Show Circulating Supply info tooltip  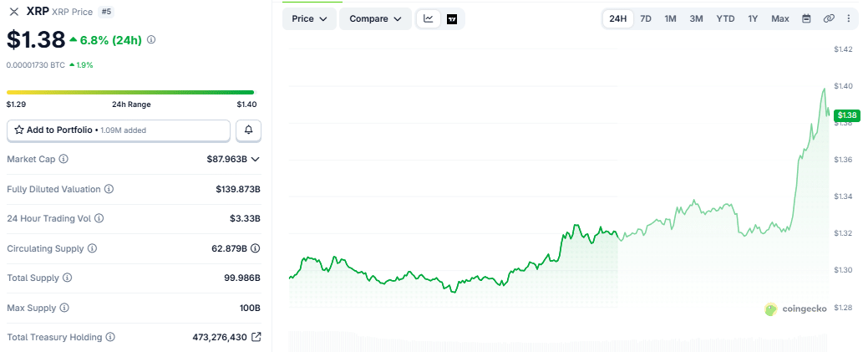click(92, 248)
